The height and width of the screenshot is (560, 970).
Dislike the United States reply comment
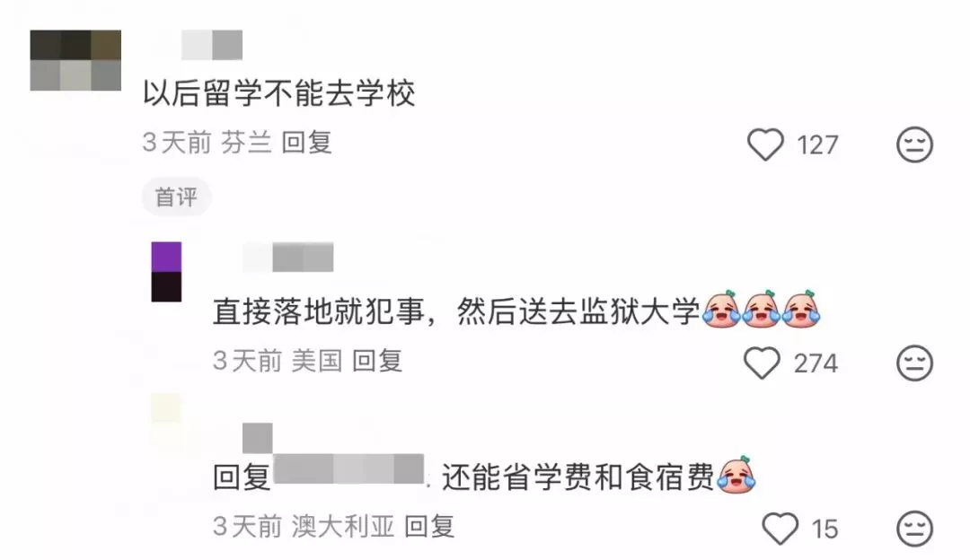pos(914,363)
